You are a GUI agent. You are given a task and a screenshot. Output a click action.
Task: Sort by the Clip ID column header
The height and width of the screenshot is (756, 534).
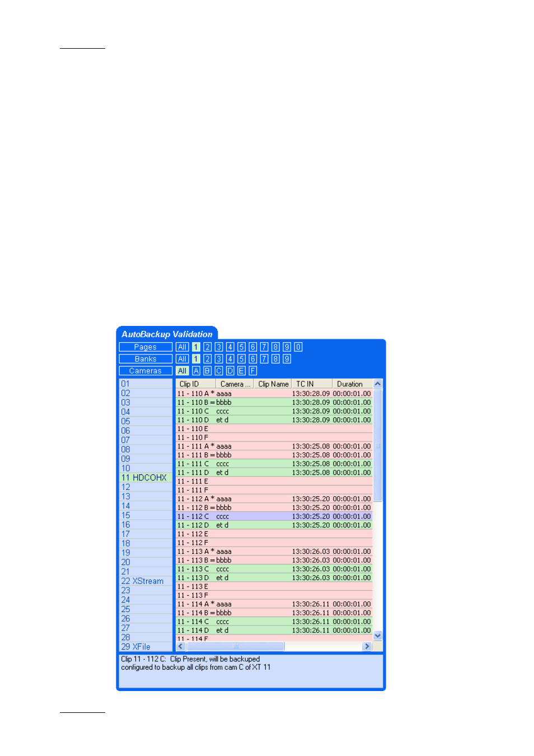196,384
